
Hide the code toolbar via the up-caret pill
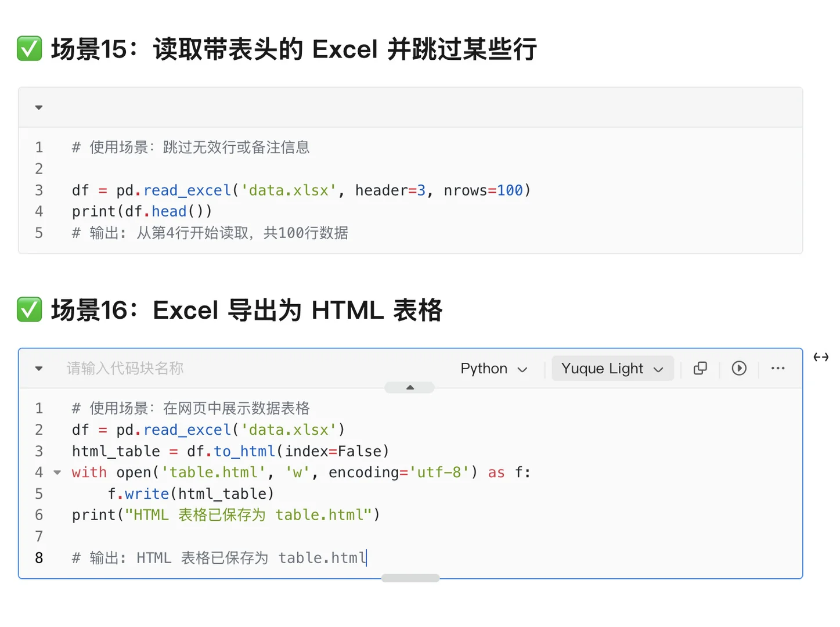pyautogui.click(x=410, y=387)
